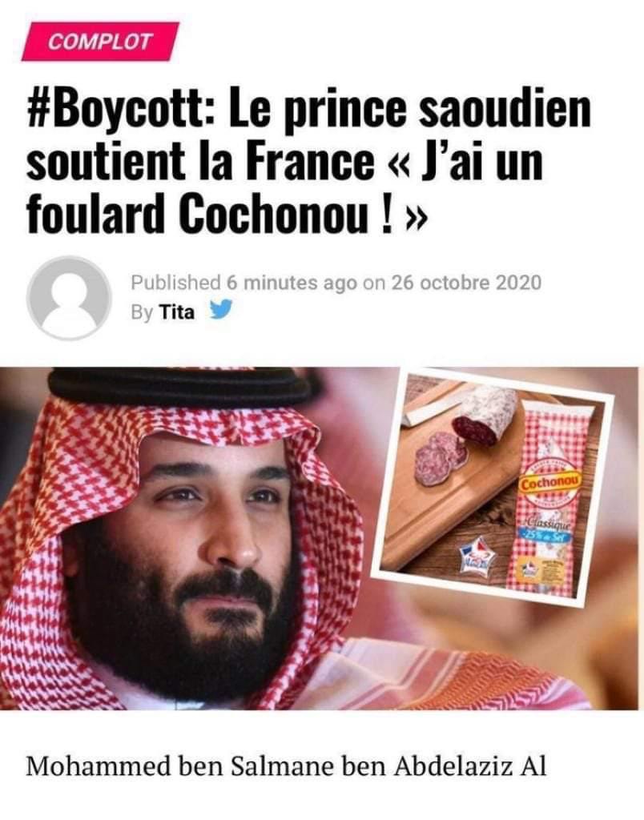Open the main photo of the man in headscarf
The width and height of the screenshot is (644, 820).
pos(190,538)
